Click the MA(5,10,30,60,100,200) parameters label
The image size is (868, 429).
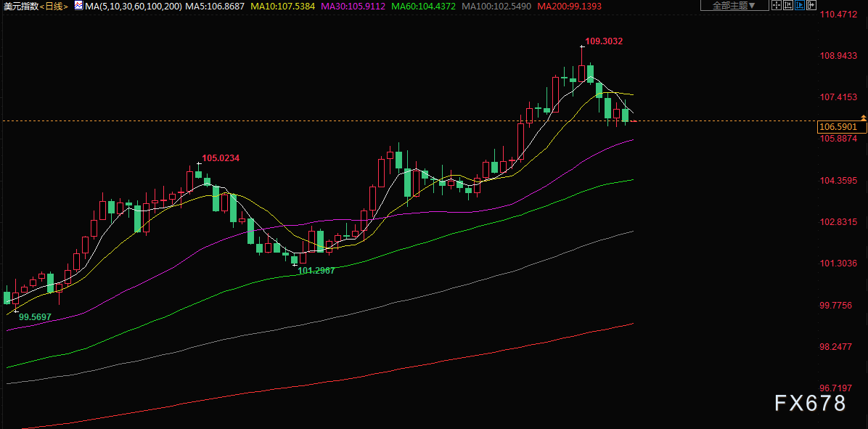click(134, 6)
